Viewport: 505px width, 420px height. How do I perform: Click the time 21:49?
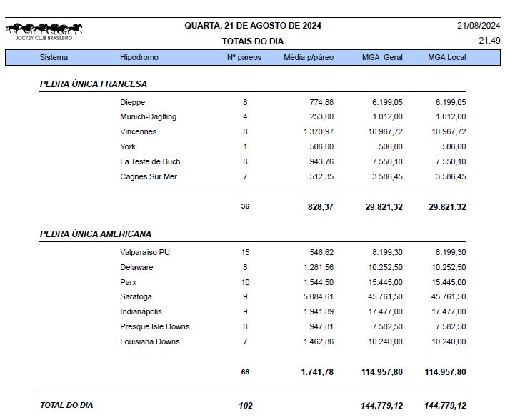[489, 41]
